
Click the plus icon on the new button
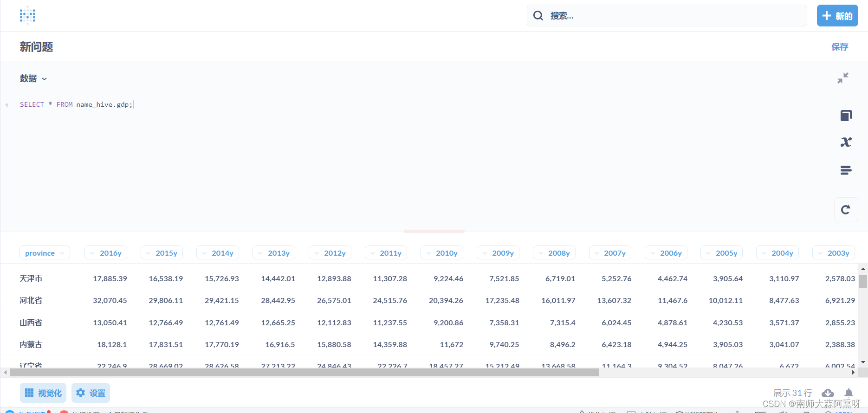[x=826, y=16]
